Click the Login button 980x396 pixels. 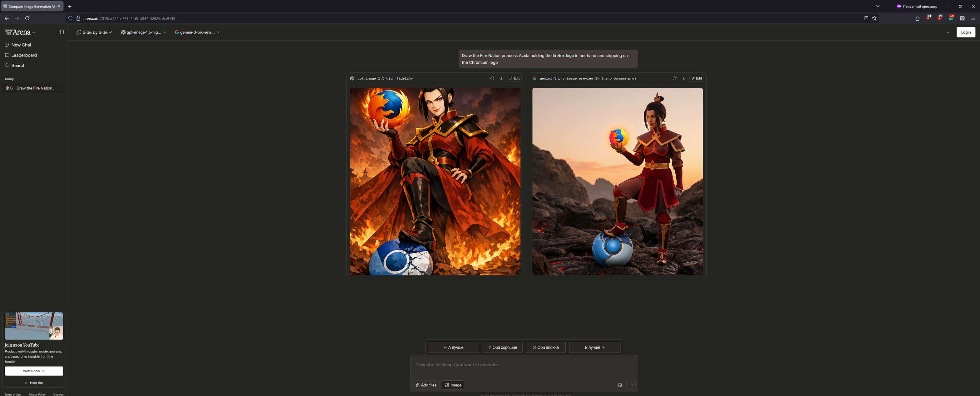pyautogui.click(x=966, y=32)
